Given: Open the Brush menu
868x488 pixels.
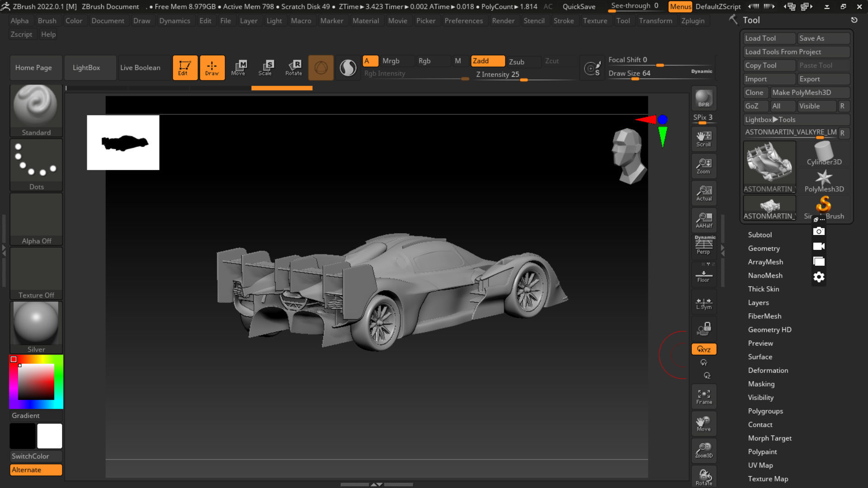Looking at the screenshot, I should [47, 21].
